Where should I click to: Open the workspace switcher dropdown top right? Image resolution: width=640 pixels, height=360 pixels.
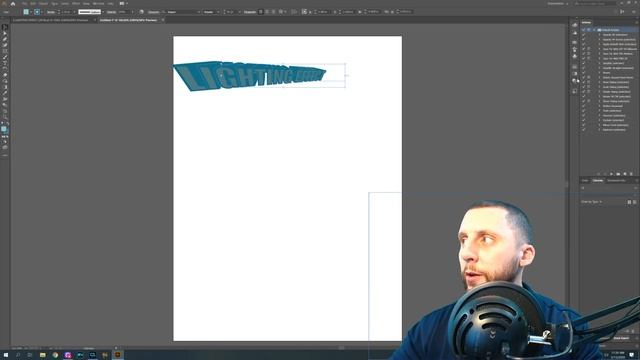(x=558, y=3)
